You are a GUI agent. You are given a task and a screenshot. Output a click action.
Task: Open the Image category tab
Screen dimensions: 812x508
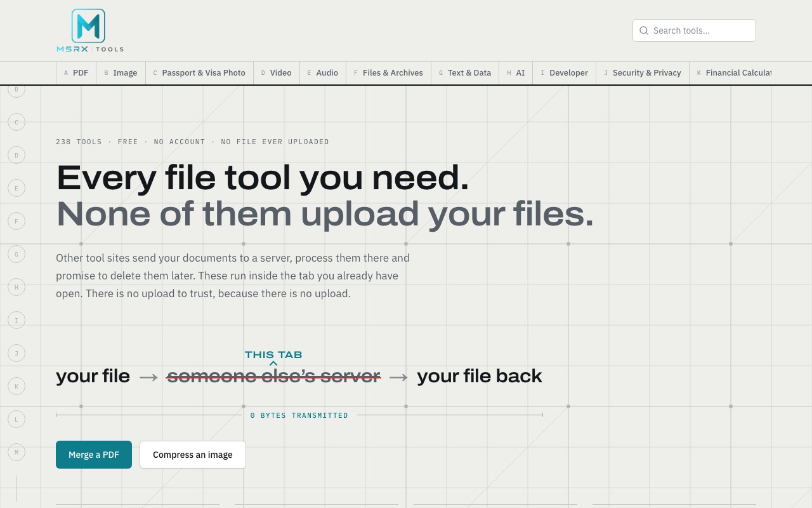121,73
